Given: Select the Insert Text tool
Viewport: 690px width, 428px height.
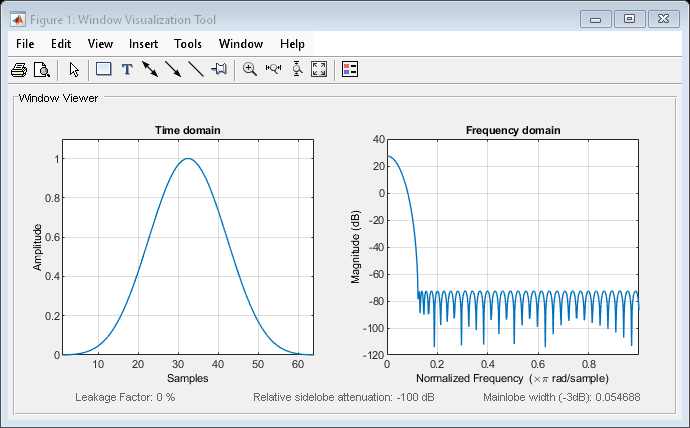Looking at the screenshot, I should click(x=127, y=70).
